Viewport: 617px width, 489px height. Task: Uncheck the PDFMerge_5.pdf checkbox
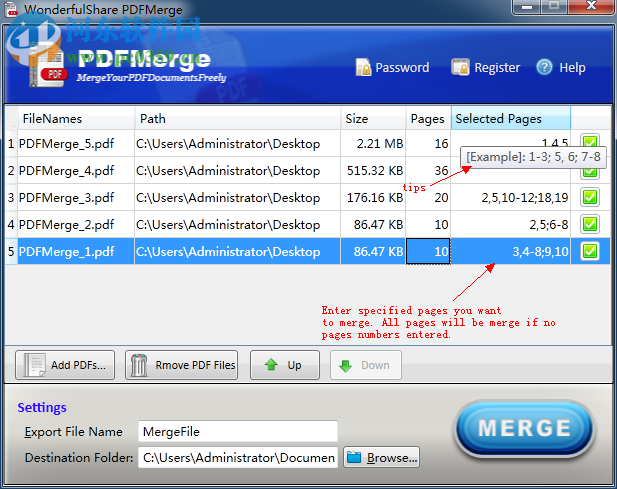[590, 141]
